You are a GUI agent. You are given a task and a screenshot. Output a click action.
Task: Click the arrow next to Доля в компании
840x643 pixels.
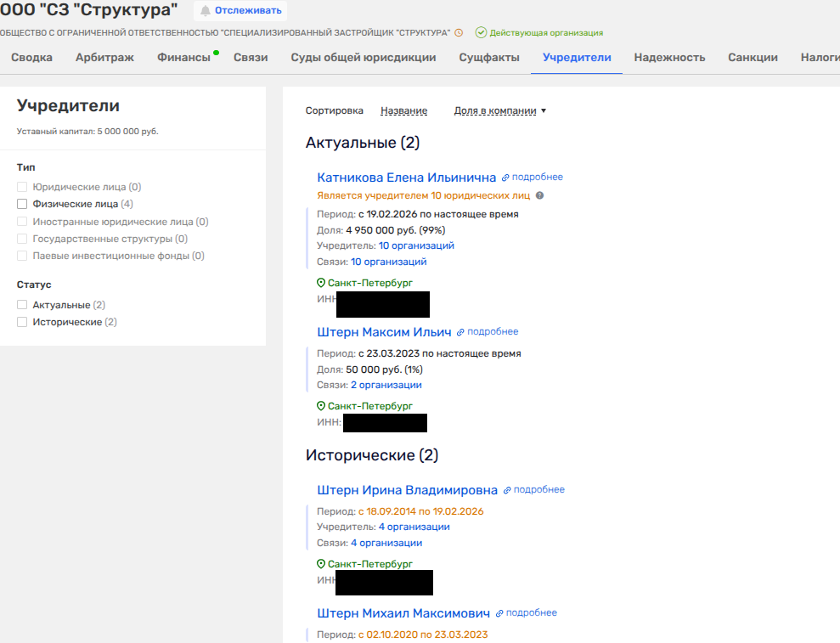(544, 111)
